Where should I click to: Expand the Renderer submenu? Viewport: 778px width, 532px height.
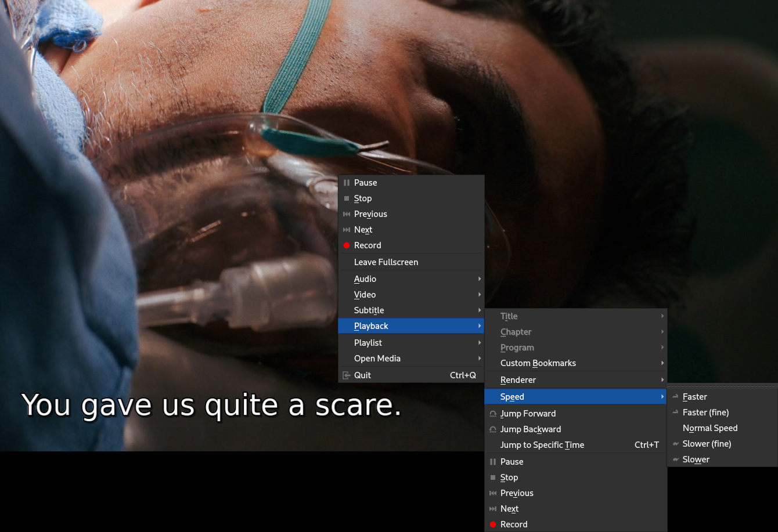click(576, 380)
